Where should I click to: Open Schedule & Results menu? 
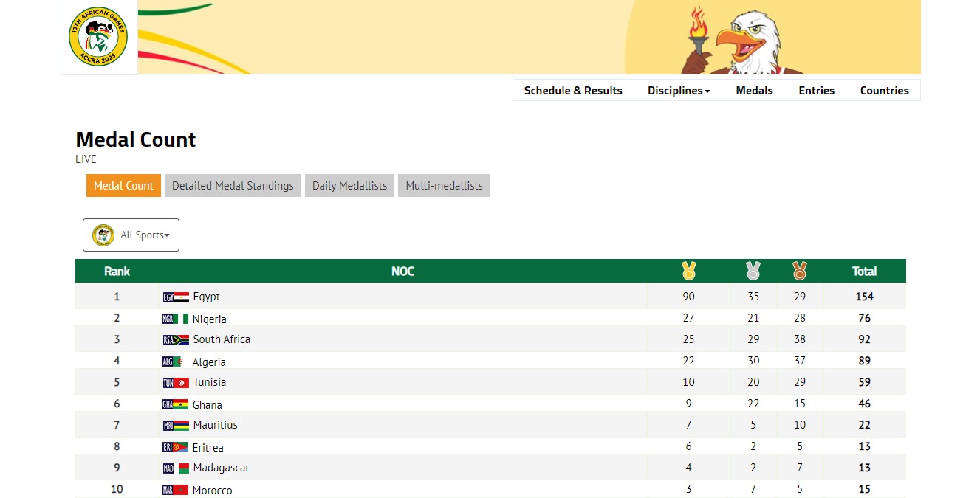pos(573,91)
